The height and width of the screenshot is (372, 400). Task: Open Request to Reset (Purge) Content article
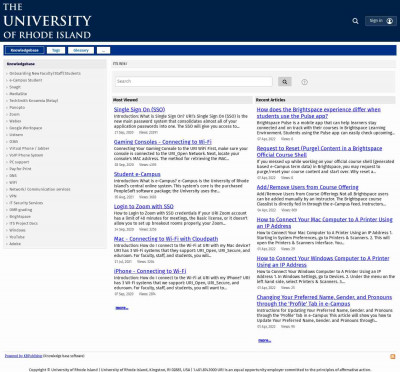point(319,152)
